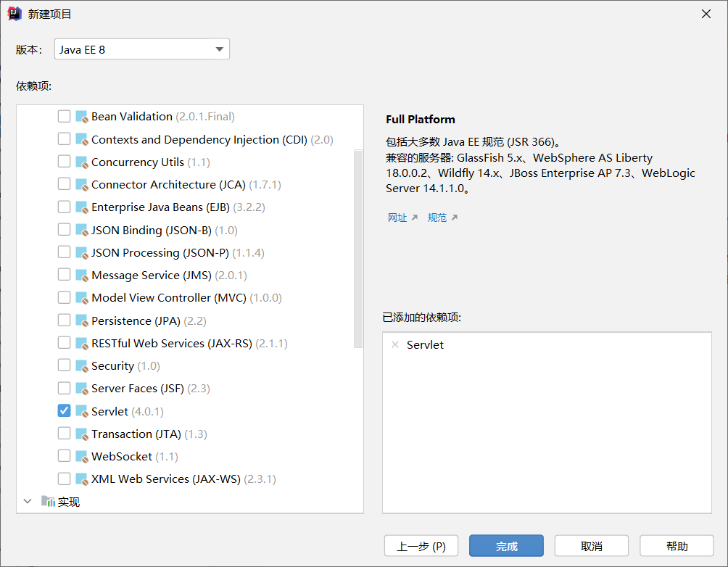Click the Concurrency Utils library icon

[82, 162]
